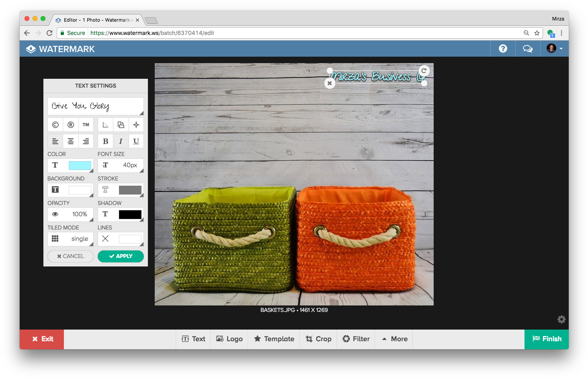Open the Crop tool in bottom bar

click(x=319, y=339)
